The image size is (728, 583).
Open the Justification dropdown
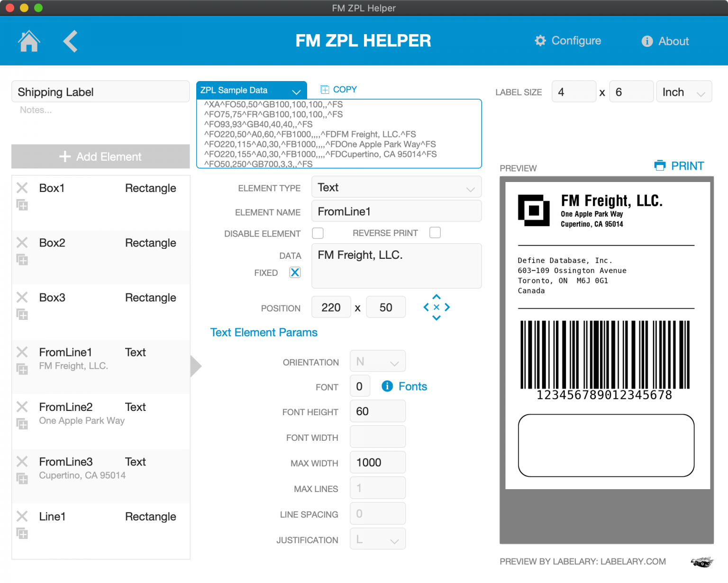pos(377,539)
